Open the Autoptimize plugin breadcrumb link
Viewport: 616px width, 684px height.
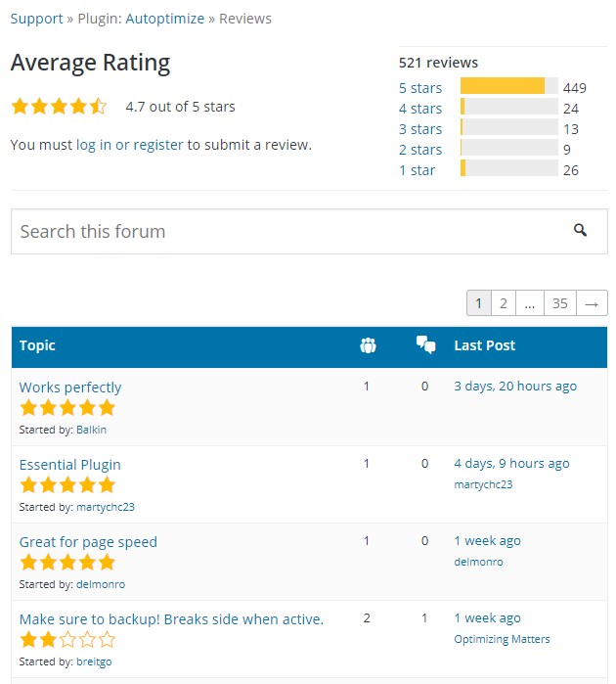coord(165,19)
